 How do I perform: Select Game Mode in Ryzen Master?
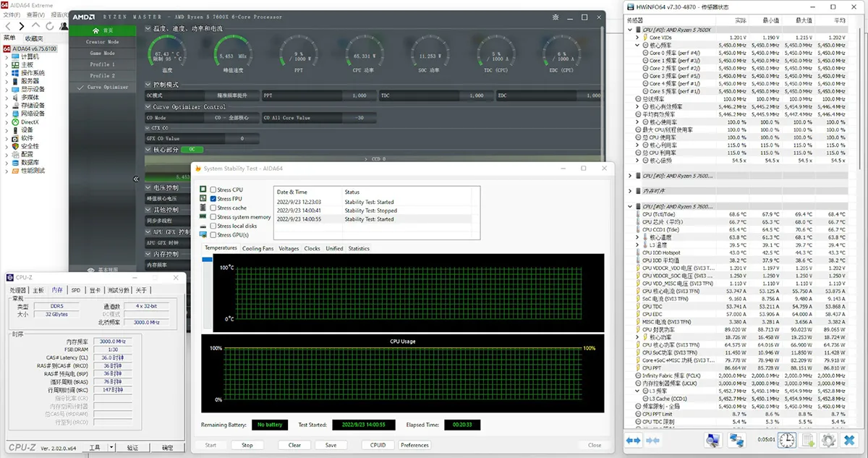click(x=103, y=53)
